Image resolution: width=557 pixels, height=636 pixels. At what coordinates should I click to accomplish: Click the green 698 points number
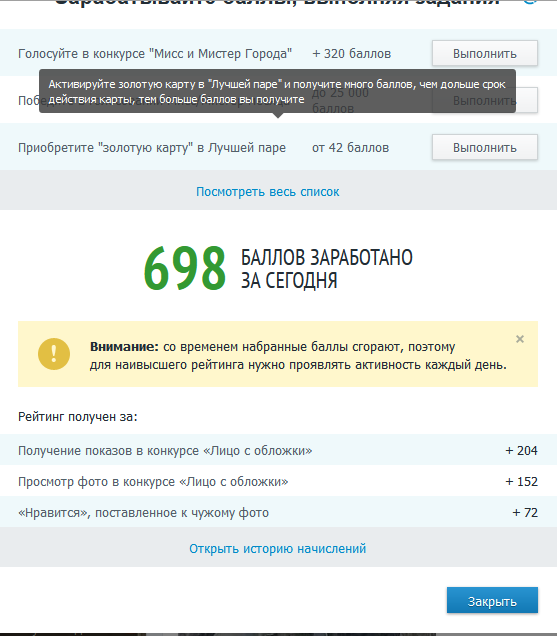(185, 269)
